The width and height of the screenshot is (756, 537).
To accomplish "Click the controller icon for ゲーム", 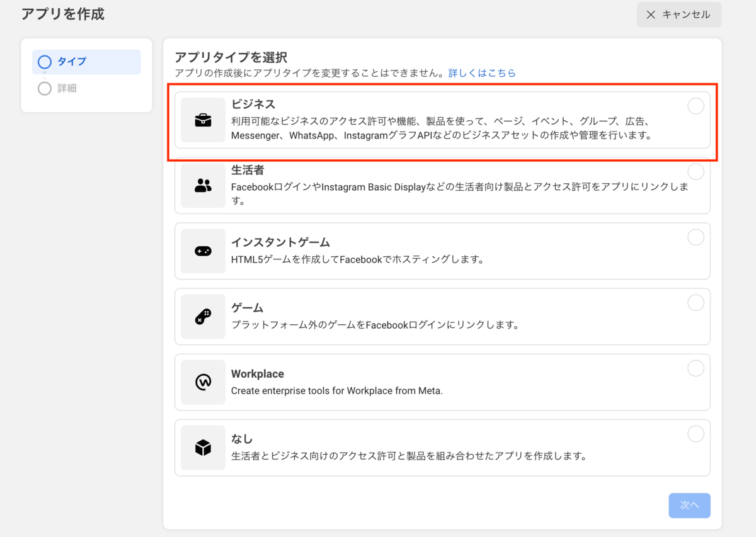I will click(203, 316).
